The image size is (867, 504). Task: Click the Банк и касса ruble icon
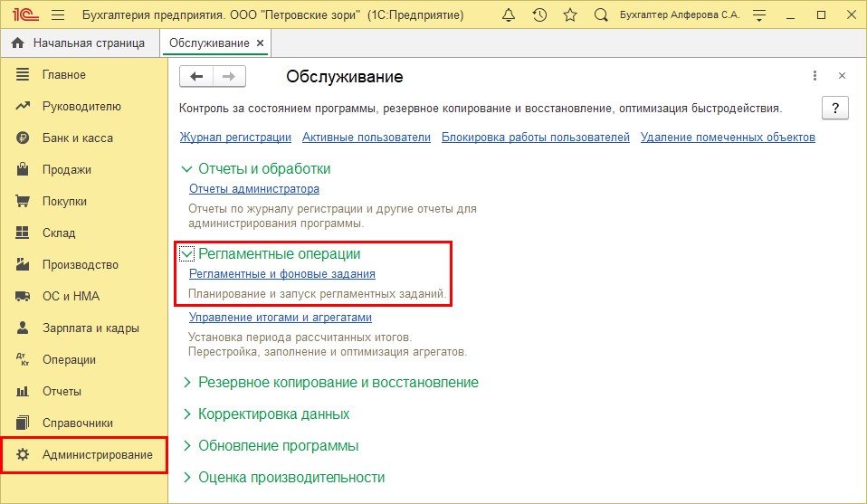[22, 138]
